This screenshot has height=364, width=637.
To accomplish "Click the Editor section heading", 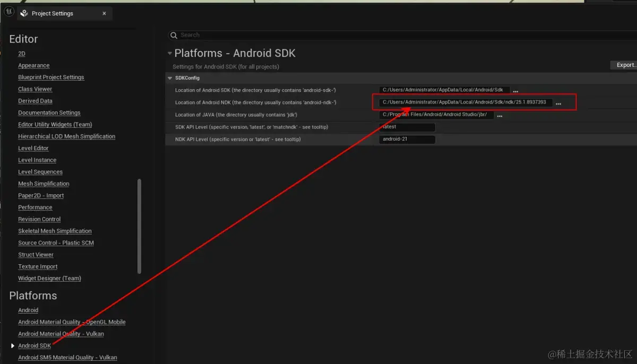I will pyautogui.click(x=23, y=39).
